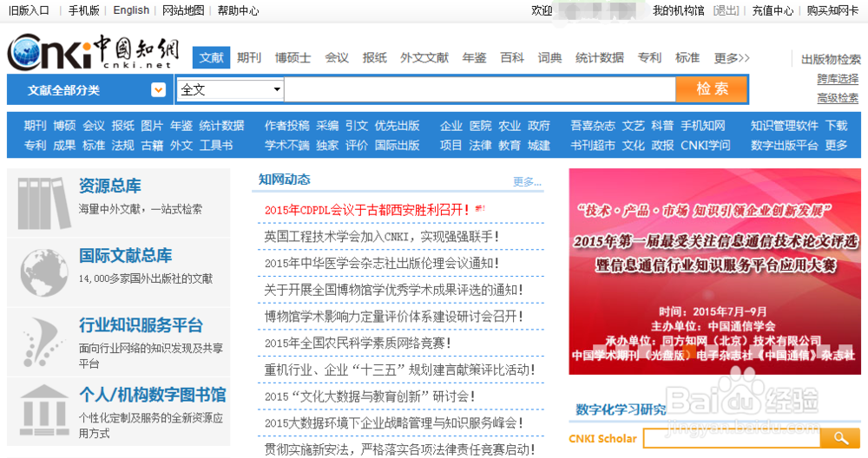Click 优先出版 link
868x458 pixels.
[x=397, y=126]
